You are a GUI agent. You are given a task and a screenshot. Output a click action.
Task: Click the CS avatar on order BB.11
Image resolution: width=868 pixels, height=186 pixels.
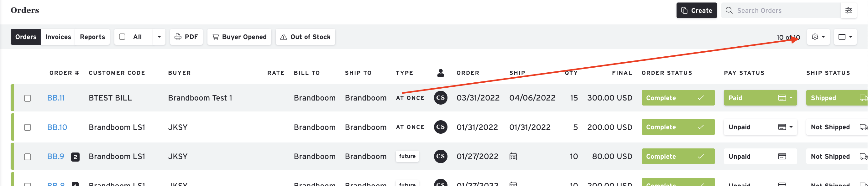coord(440,98)
